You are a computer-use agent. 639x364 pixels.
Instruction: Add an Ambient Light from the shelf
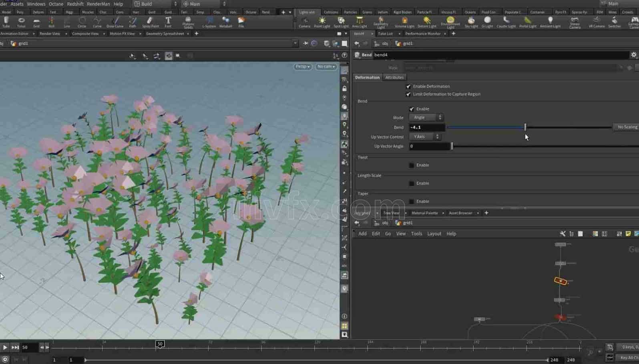(x=550, y=22)
